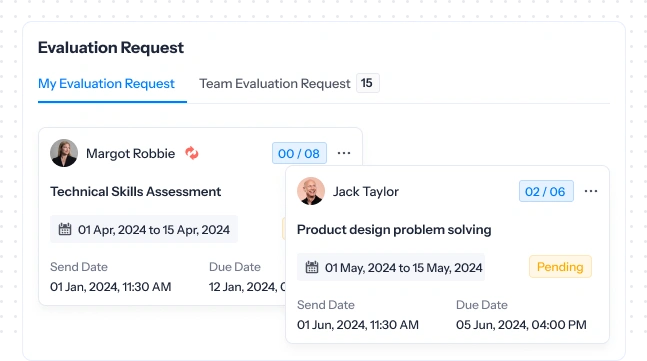Click Jack Taylor's profile avatar
The width and height of the screenshot is (647, 361).
[x=311, y=191]
